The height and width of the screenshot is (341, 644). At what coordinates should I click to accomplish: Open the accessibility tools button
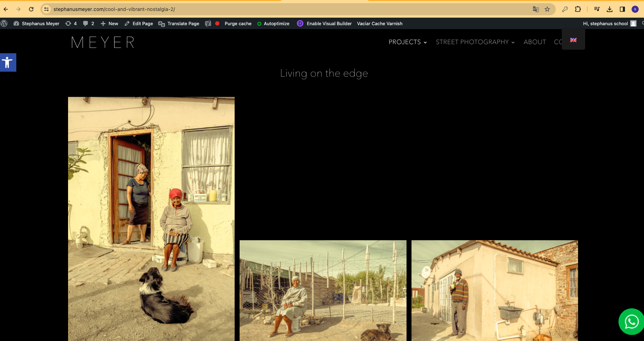tap(8, 62)
